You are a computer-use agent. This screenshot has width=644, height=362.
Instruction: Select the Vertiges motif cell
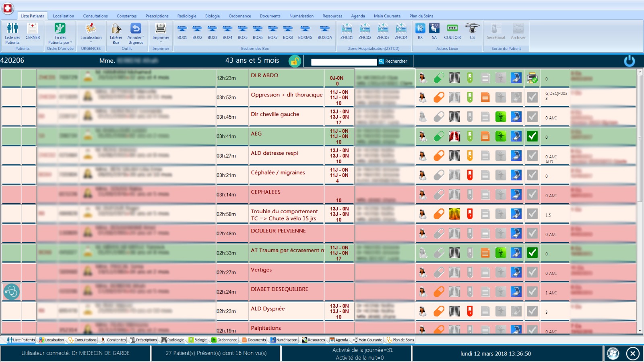(x=286, y=272)
